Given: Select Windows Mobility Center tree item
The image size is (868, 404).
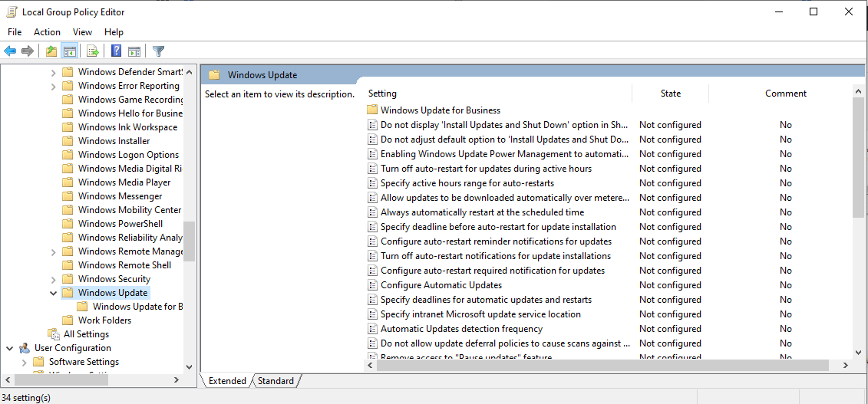Looking at the screenshot, I should click(x=130, y=209).
